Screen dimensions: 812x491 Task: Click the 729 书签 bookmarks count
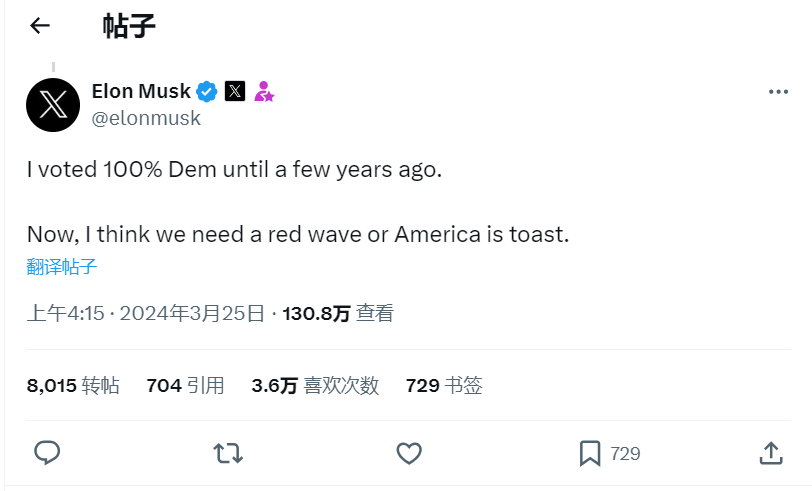pyautogui.click(x=444, y=385)
